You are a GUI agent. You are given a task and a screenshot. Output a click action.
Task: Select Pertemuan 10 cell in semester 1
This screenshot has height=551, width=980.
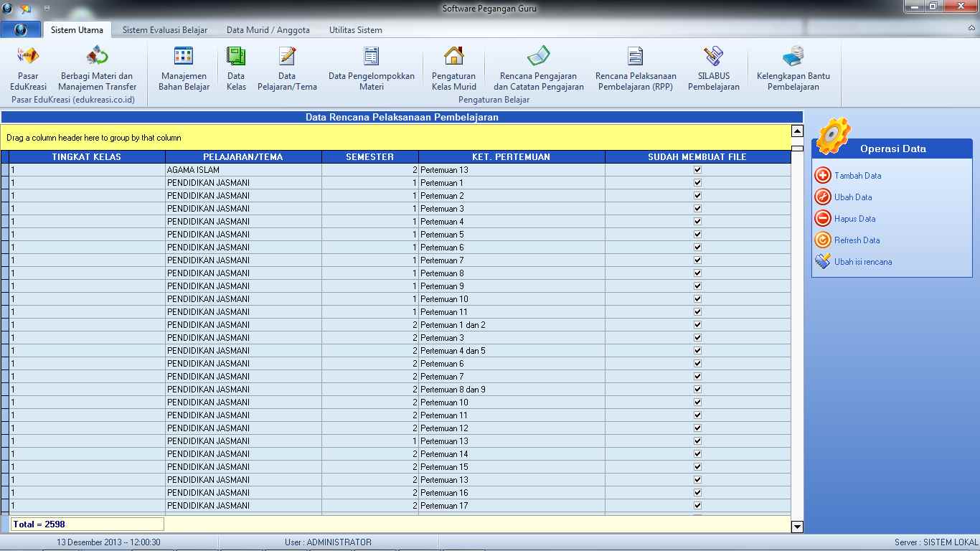tap(512, 299)
